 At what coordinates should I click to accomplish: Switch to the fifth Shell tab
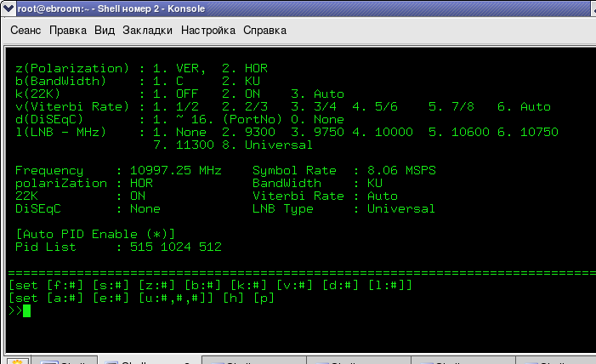[x=463, y=361]
